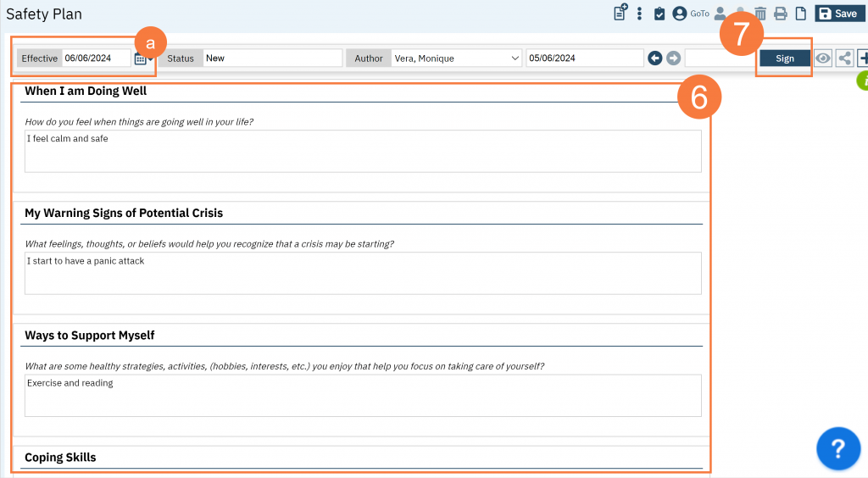Screen dimensions: 868x478
Task: Click the 'Exercise and reading' text area
Action: [363, 395]
